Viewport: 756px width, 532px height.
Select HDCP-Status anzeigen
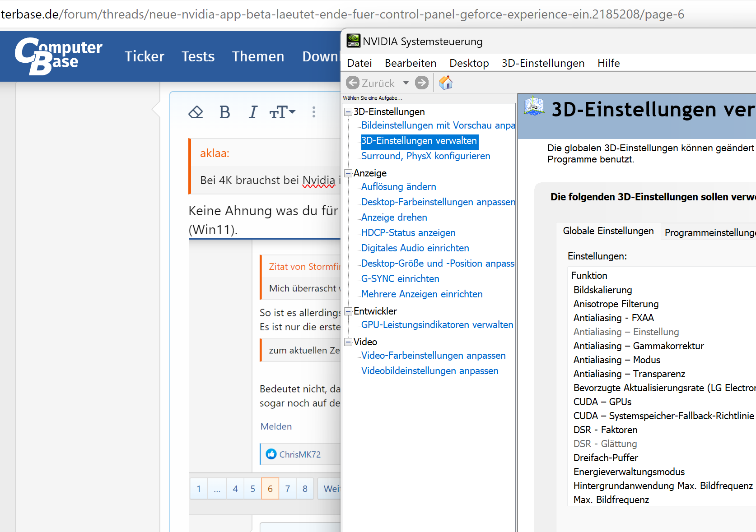pyautogui.click(x=408, y=233)
